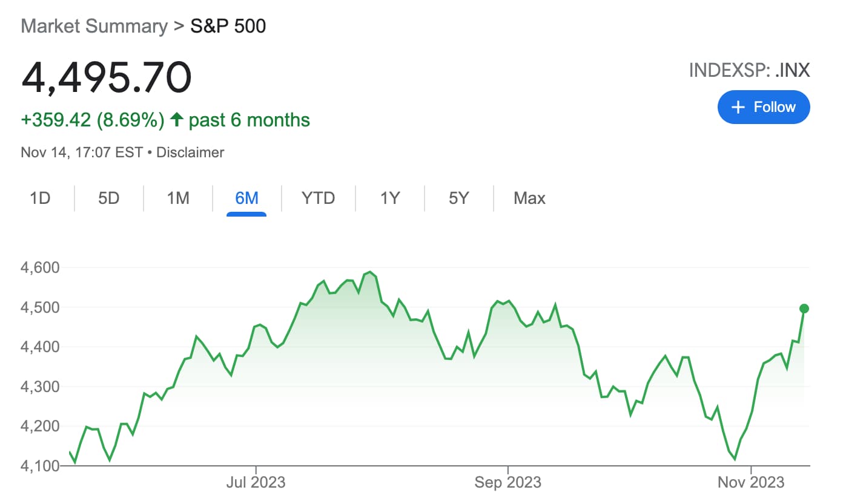
Task: Show the 1M chart range
Action: (178, 198)
